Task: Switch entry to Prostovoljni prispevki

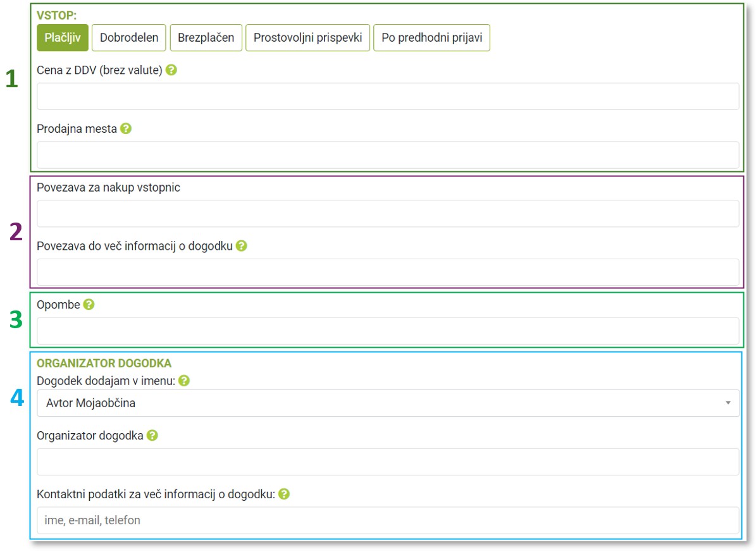Action: [307, 38]
